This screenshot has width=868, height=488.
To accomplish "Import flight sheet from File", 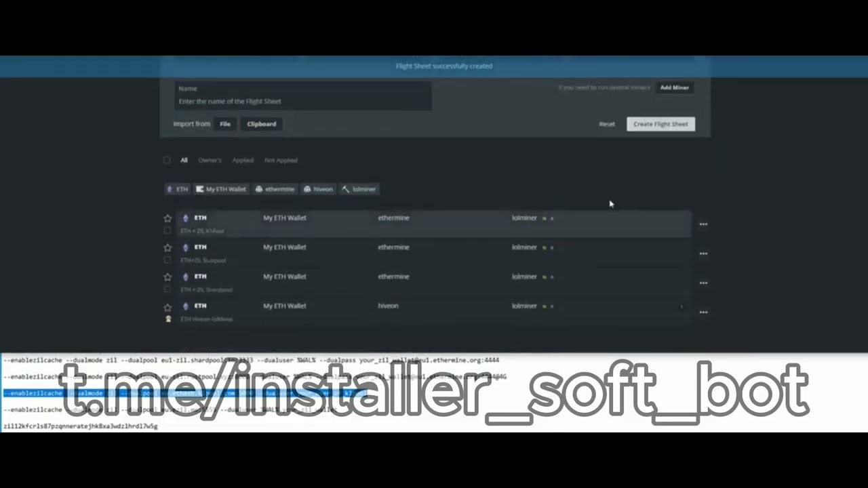I will (225, 124).
